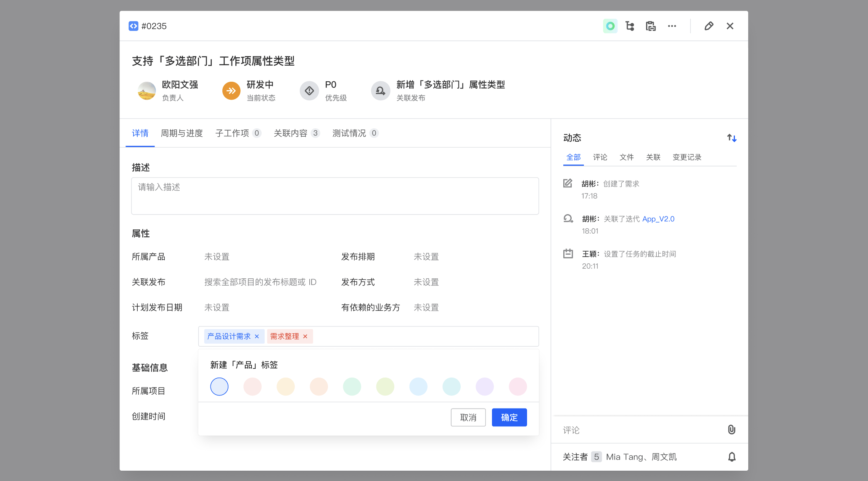Confirm tag creation with 确定 button
Screen dimensions: 868x481
tap(509, 417)
